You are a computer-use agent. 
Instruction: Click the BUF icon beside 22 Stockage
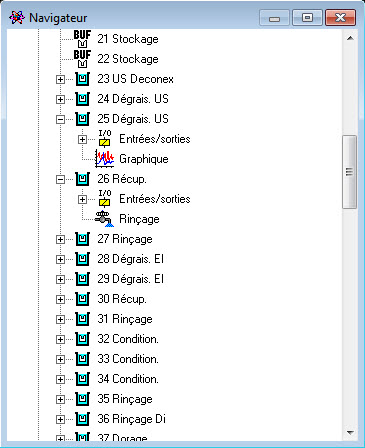[x=82, y=59]
